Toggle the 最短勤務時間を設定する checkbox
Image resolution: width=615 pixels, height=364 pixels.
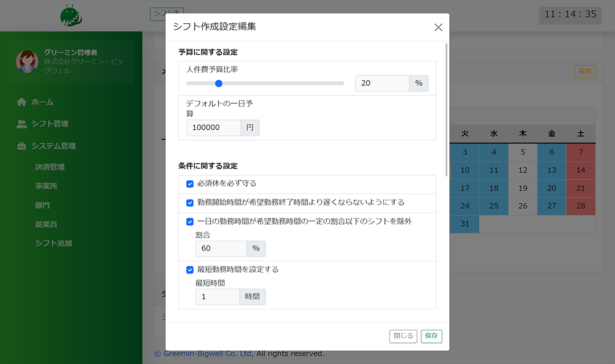[x=190, y=270]
